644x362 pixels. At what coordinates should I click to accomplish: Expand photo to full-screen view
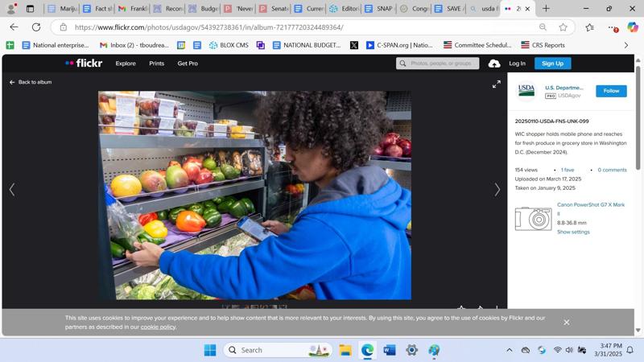(497, 84)
